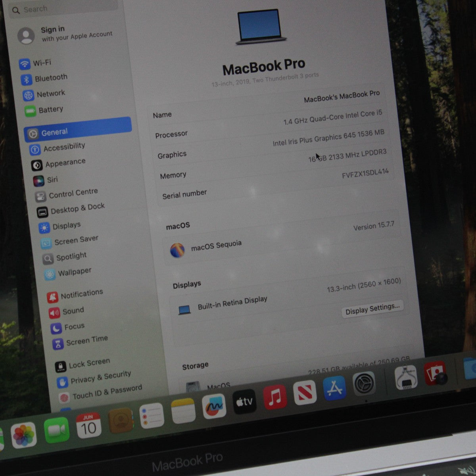Screen dimensions: 476x476
Task: Open News from the Dock
Action: tap(305, 392)
